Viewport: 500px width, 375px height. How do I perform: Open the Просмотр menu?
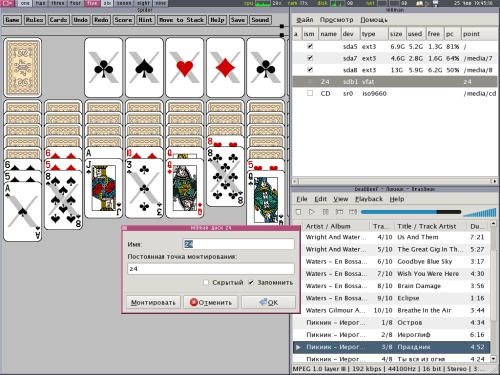(336, 20)
